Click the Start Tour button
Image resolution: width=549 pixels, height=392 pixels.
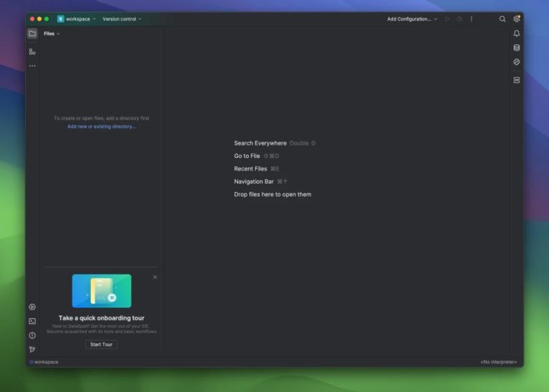point(101,344)
